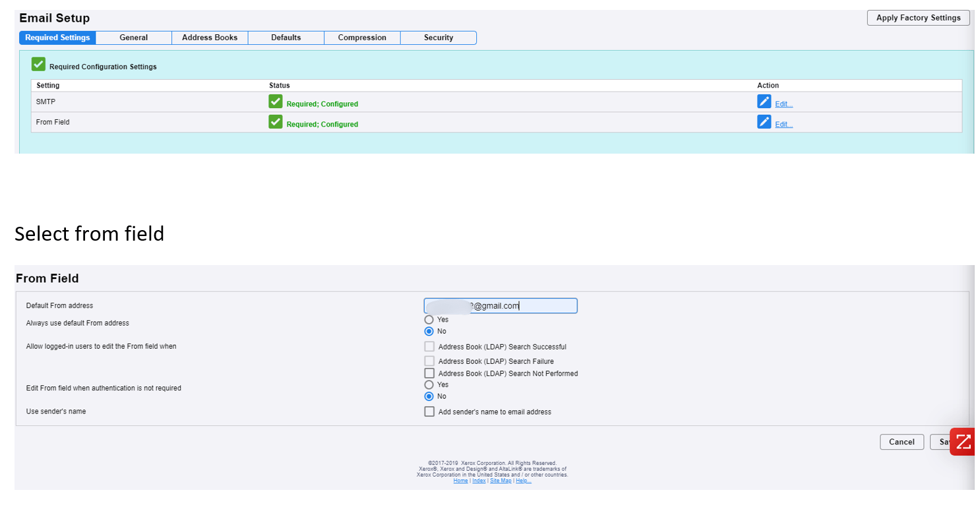Click 'Edit From field when authentication is not required' label
Screen dimensions: 980x511
point(104,388)
